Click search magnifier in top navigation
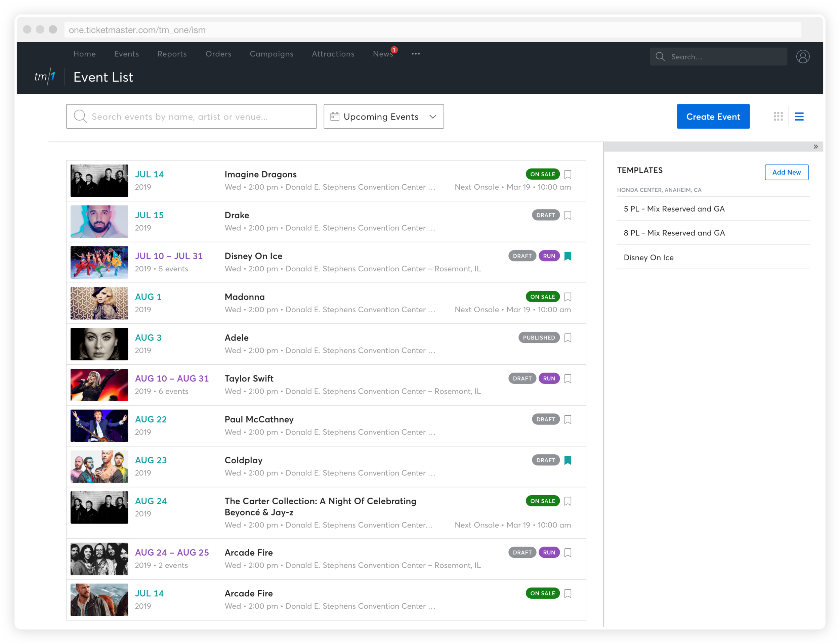 (x=660, y=57)
